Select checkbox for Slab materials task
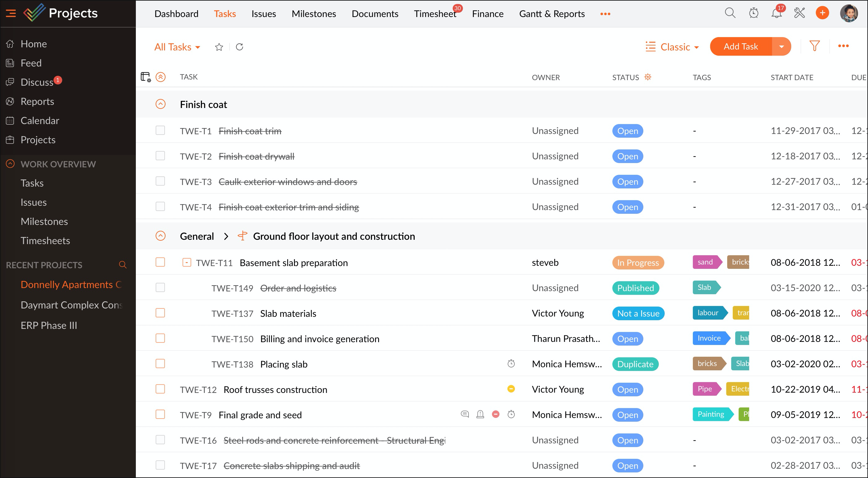The image size is (868, 478). click(x=160, y=313)
